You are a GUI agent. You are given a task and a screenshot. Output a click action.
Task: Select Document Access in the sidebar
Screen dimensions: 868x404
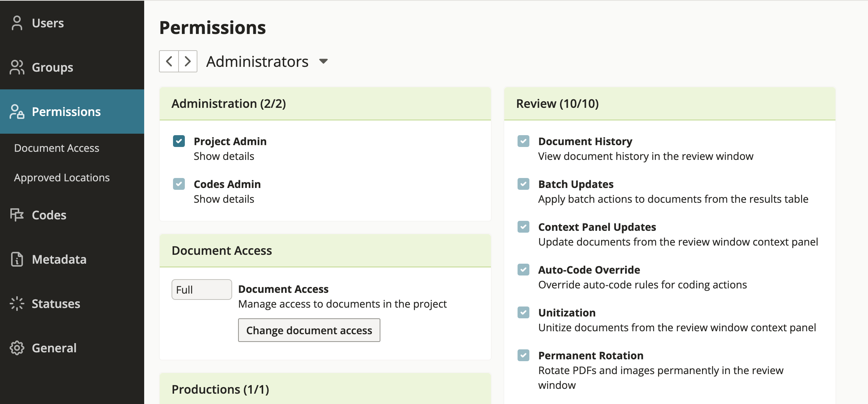[x=56, y=148]
